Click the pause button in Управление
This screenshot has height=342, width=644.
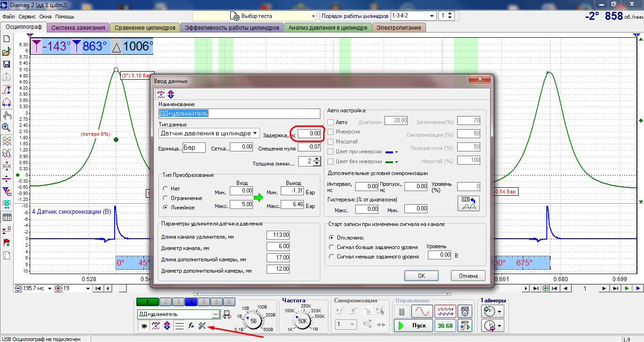[401, 312]
